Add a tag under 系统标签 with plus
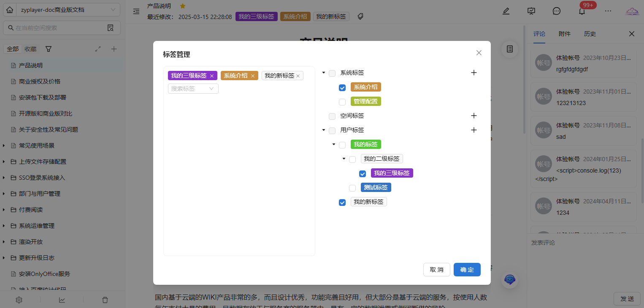This screenshot has width=644, height=308. coord(474,73)
